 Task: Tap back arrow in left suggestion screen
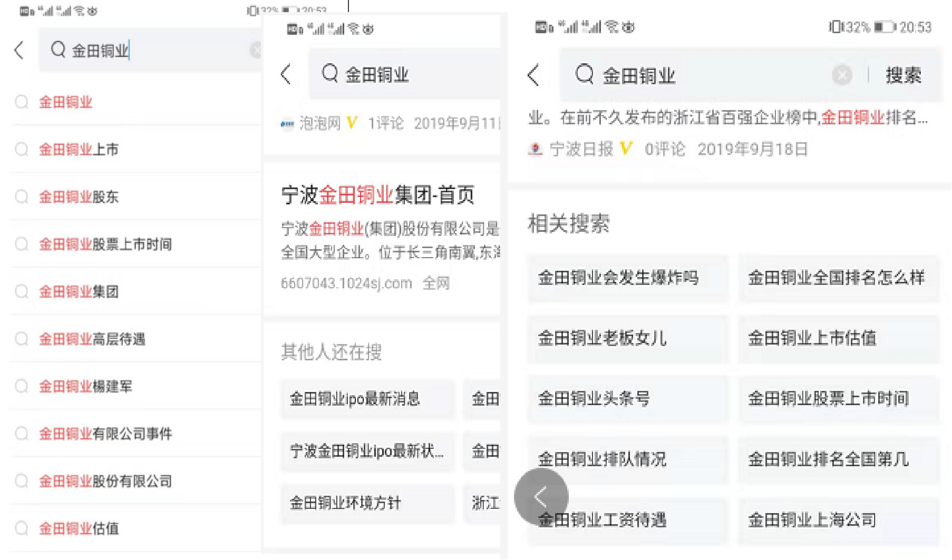coord(19,51)
